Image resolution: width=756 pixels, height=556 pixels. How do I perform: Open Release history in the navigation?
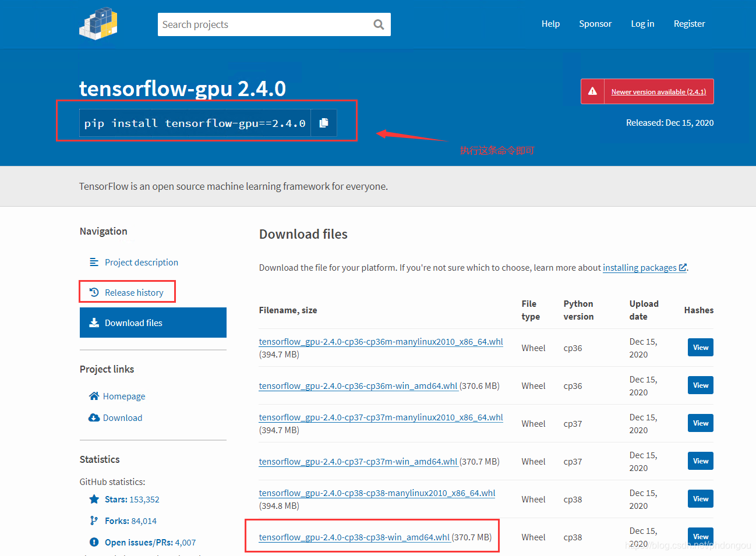point(134,292)
